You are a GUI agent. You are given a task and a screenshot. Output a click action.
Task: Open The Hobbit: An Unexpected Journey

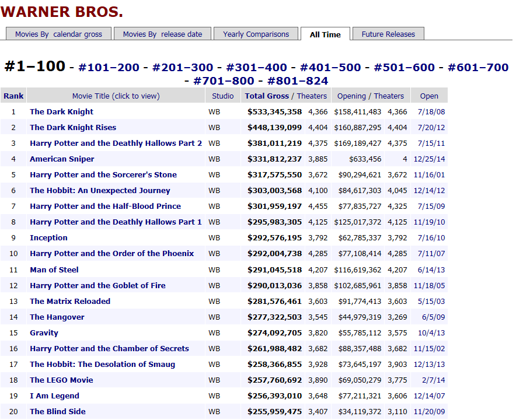click(x=100, y=190)
